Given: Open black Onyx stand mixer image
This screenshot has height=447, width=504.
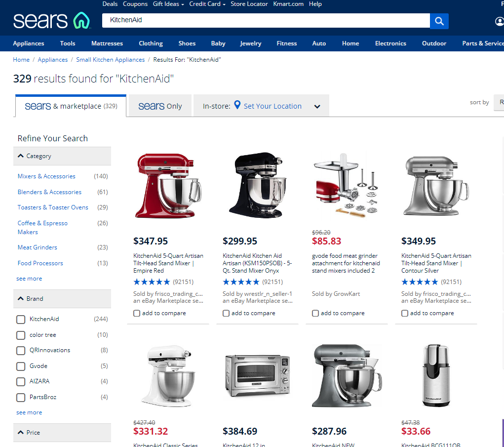Looking at the screenshot, I should pyautogui.click(x=258, y=185).
